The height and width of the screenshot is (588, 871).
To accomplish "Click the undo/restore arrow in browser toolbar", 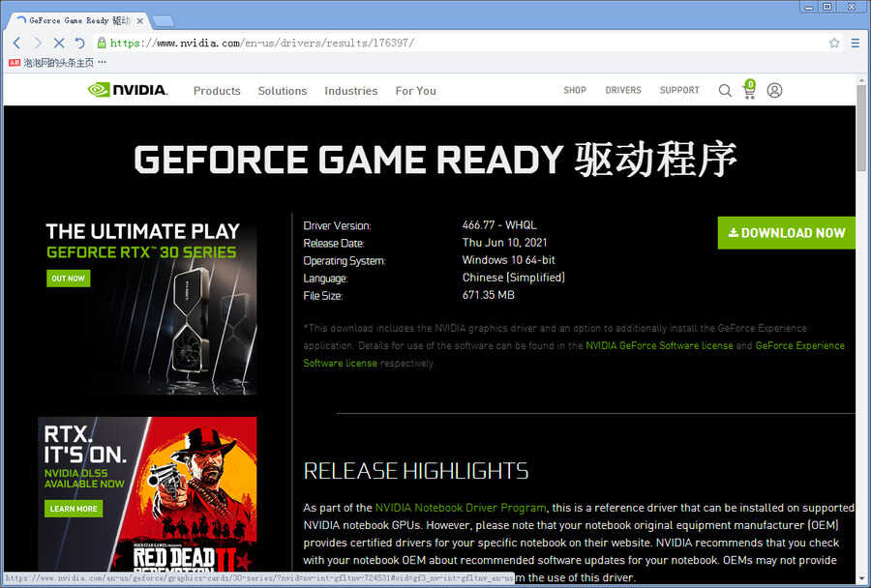I will pos(79,43).
